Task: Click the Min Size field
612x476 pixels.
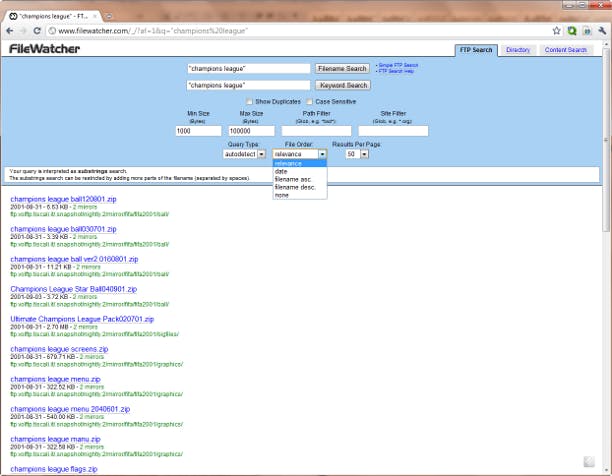Action: coord(198,131)
